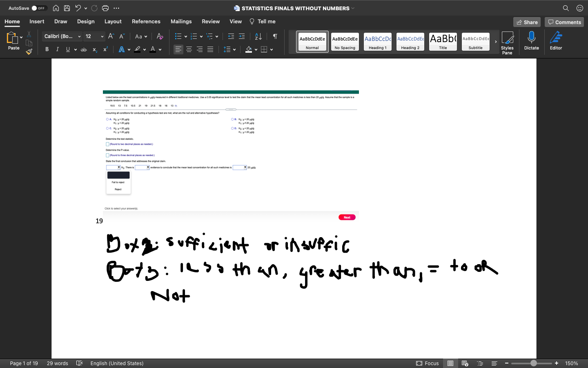Select the Format Painter icon
Image resolution: width=588 pixels, height=368 pixels.
pos(29,52)
